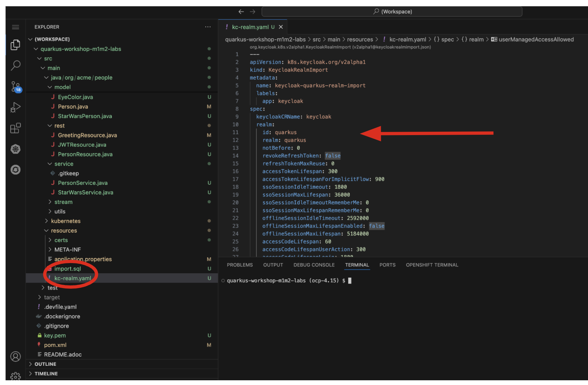This screenshot has height=385, width=588.
Task: Open PersonResource.java in the file tree
Action: point(85,154)
